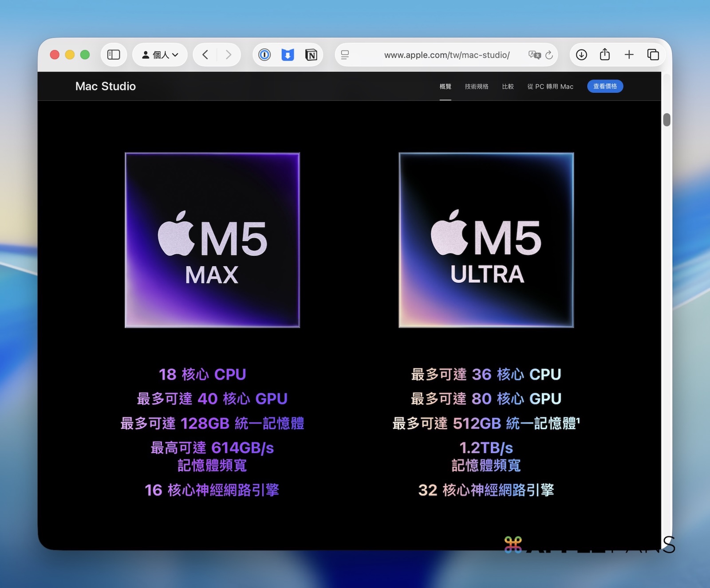Viewport: 710px width, 588px height.
Task: Select the 概覽 tab
Action: click(446, 86)
